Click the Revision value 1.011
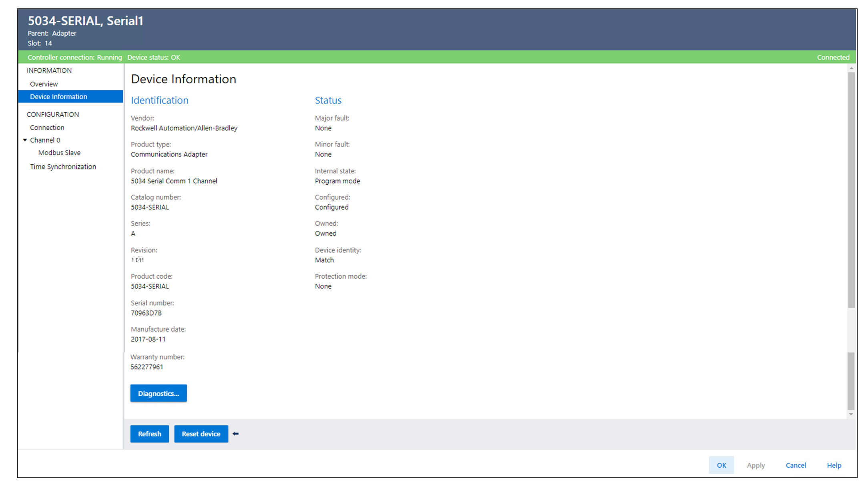Viewport: 868px width, 487px height. [x=137, y=260]
